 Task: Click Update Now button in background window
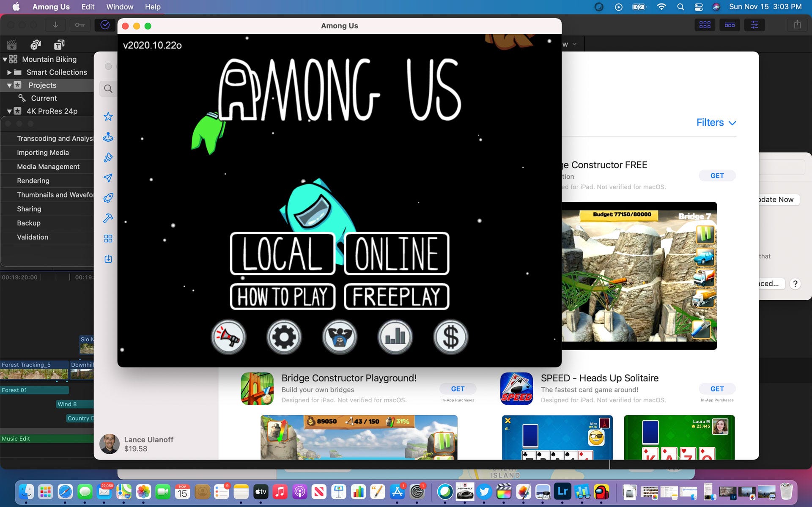click(x=778, y=200)
